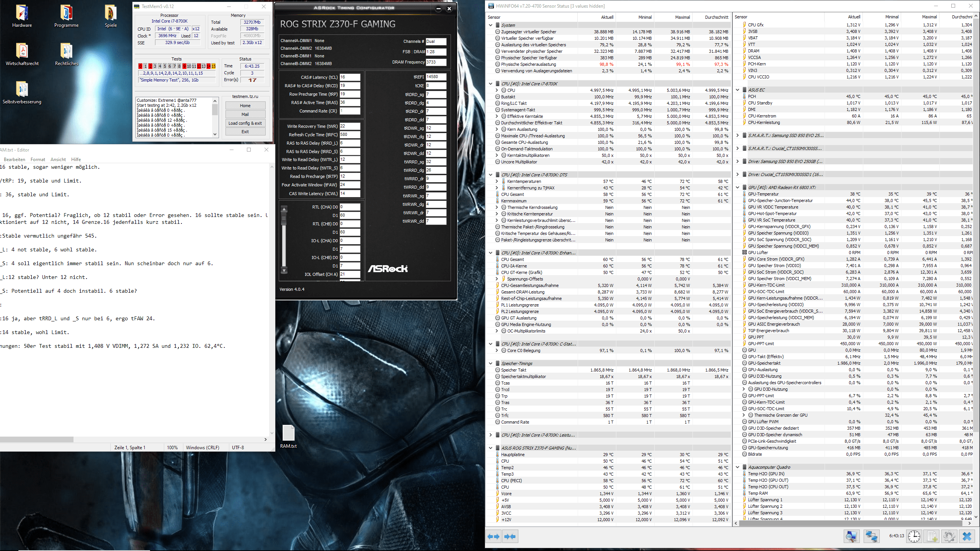Click the Refresh Cycle Time (tRFC) field
The image size is (980, 551).
[x=350, y=135]
